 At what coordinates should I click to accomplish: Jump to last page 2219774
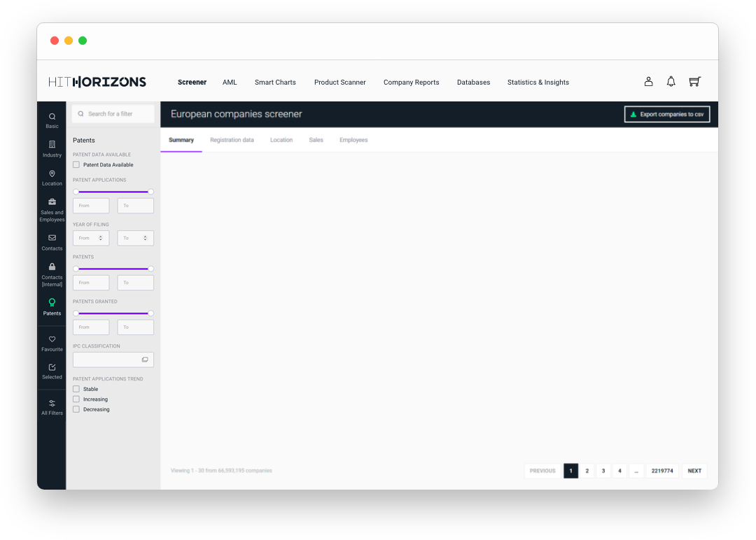(662, 471)
